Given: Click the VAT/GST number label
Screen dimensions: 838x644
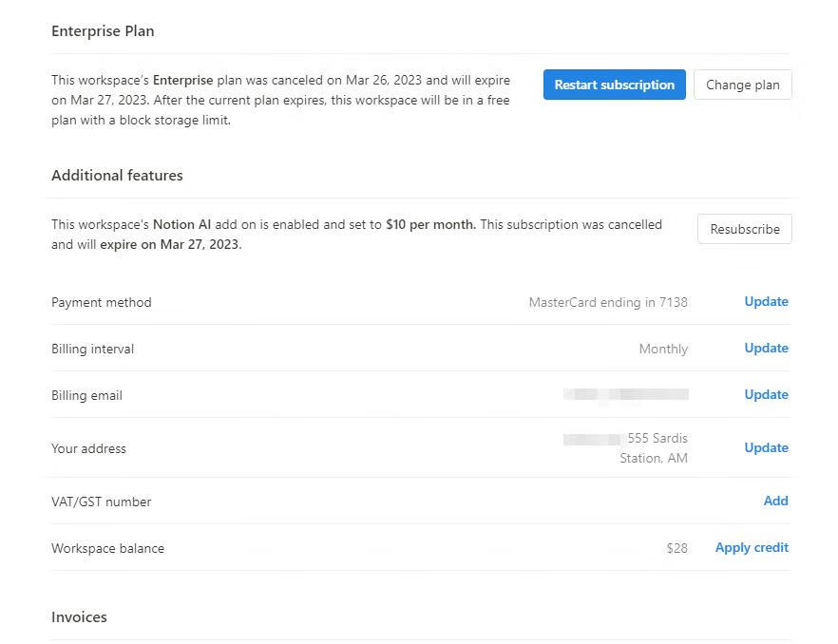Looking at the screenshot, I should (102, 502).
